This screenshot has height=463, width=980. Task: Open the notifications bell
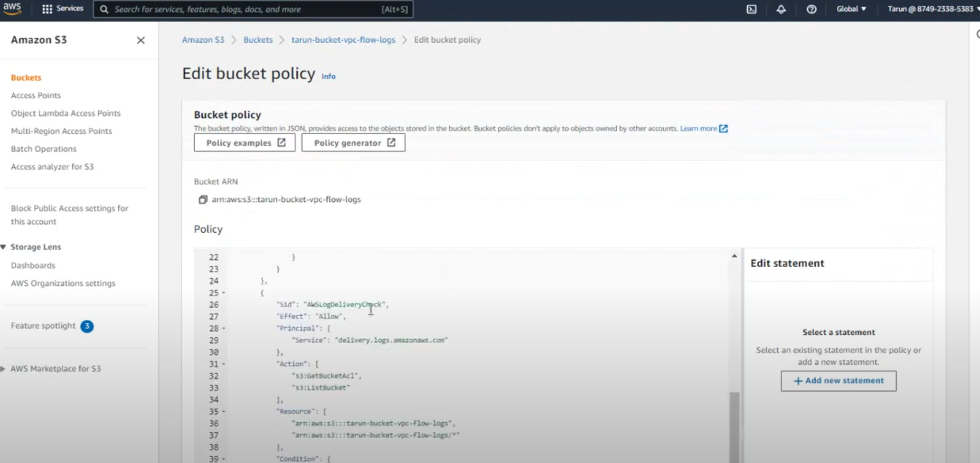[781, 9]
